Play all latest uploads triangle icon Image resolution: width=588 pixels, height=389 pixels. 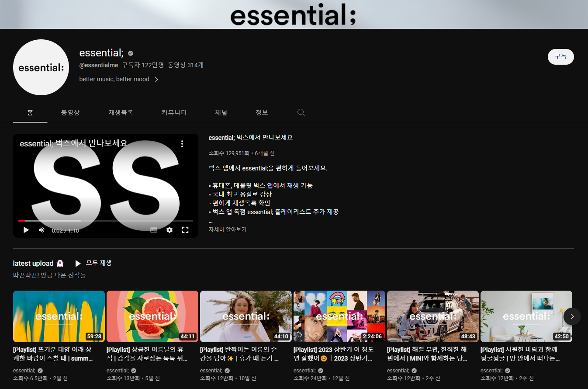click(78, 263)
